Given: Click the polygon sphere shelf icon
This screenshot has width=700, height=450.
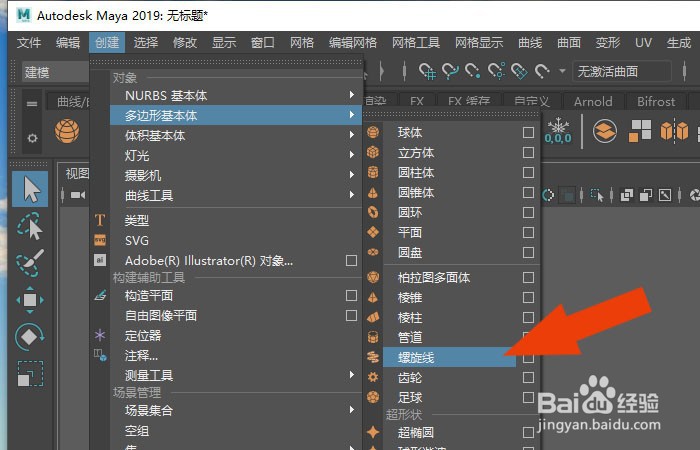Looking at the screenshot, I should tap(67, 131).
